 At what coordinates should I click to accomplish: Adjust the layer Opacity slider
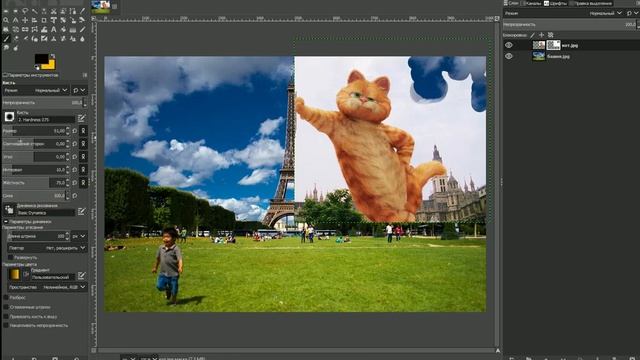point(569,24)
